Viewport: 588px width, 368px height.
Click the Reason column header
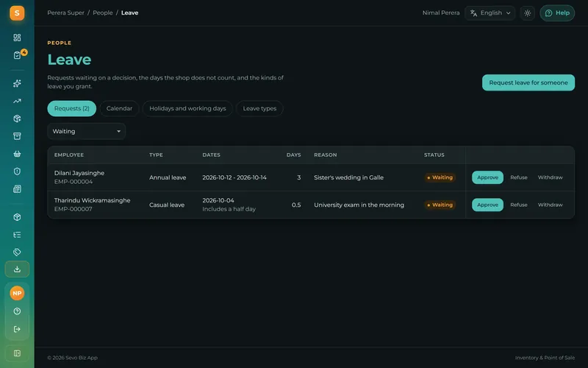pyautogui.click(x=325, y=155)
